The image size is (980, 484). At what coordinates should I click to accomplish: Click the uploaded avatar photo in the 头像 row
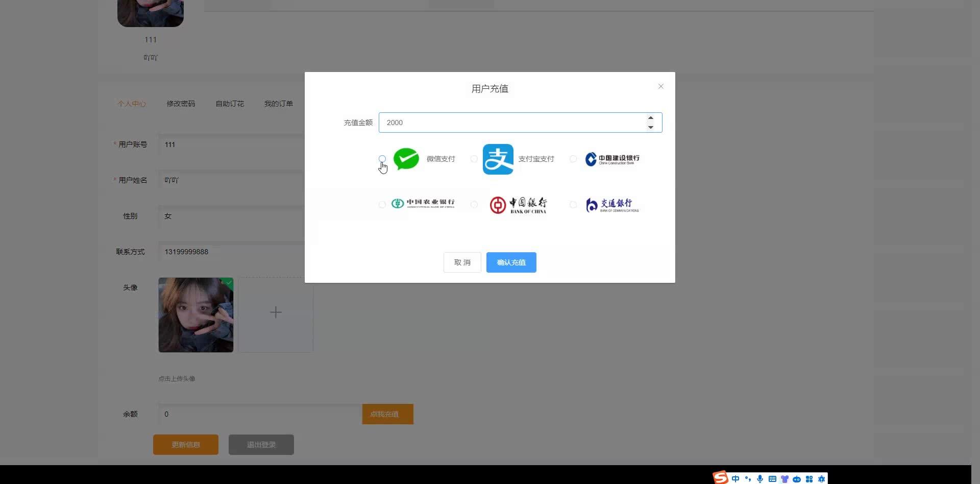click(x=196, y=315)
